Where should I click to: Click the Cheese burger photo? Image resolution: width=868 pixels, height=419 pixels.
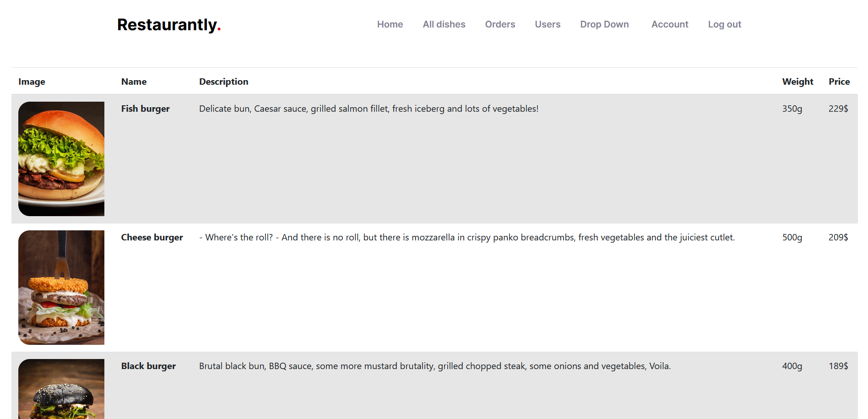click(61, 288)
